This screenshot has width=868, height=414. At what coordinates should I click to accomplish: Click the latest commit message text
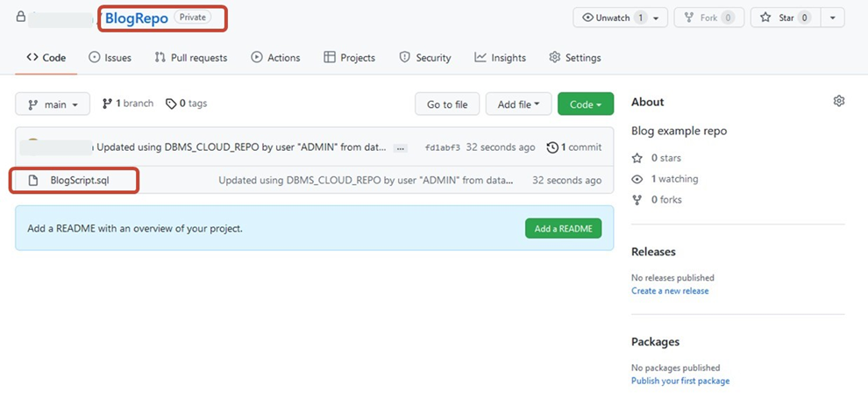242,147
